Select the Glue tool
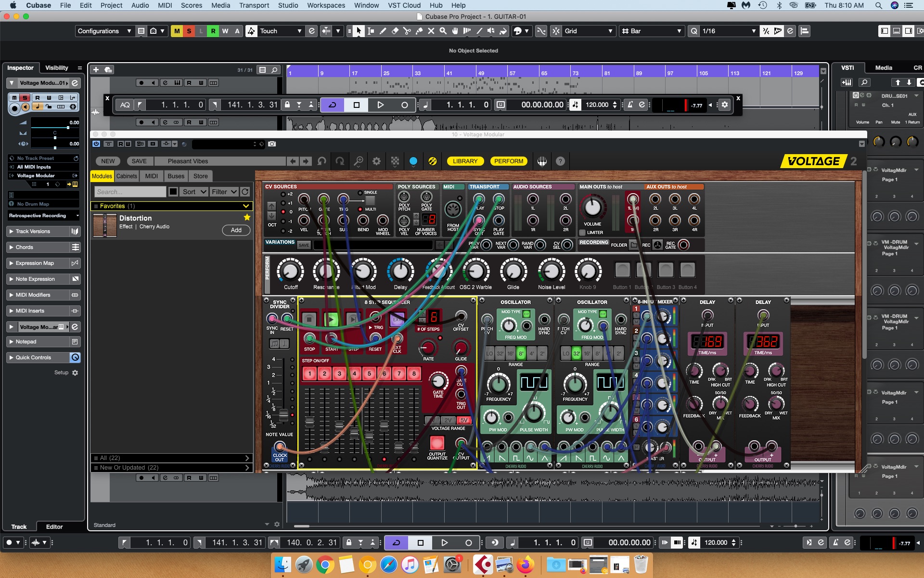 (x=419, y=31)
